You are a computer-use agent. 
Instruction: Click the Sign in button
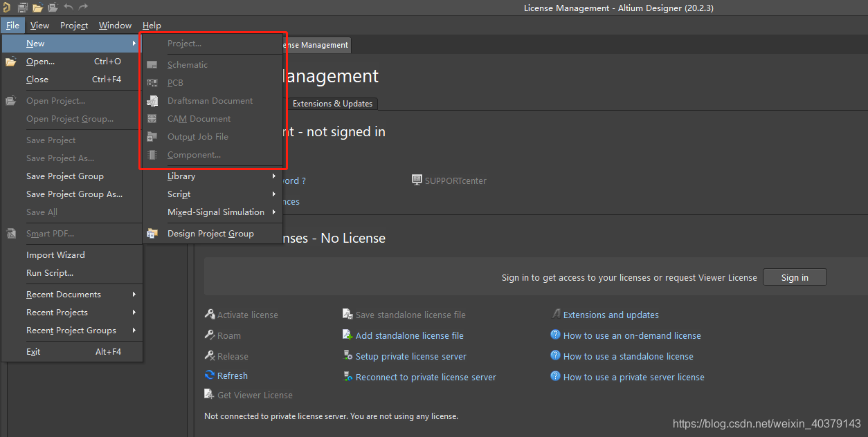pyautogui.click(x=795, y=277)
